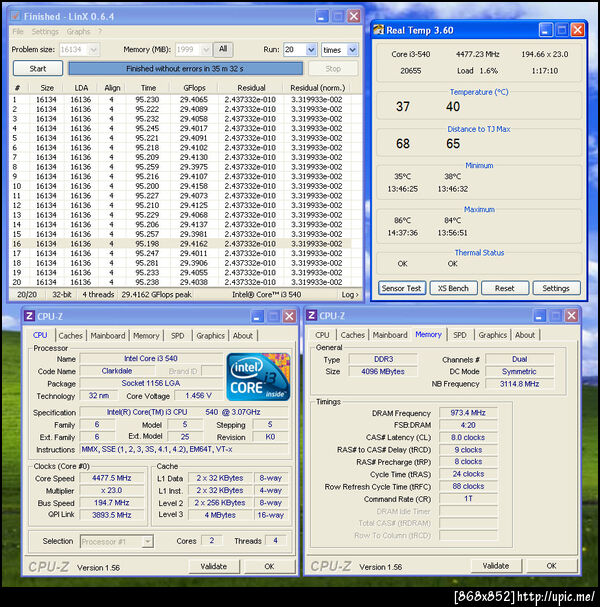Switch to Caches tab in right CPU-Z
Viewport: 600px width, 607px height.
[x=353, y=335]
